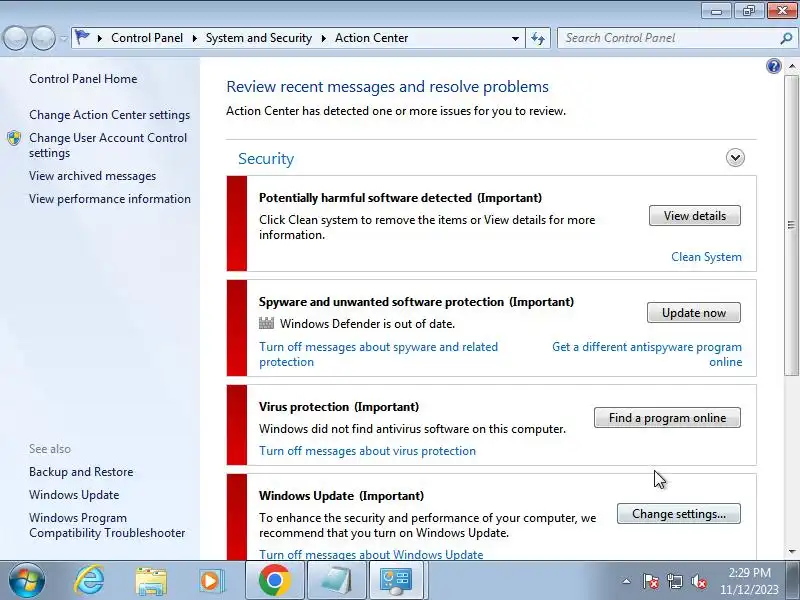Collapse the Security section chevron
Image resolution: width=800 pixels, height=600 pixels.
click(x=735, y=158)
